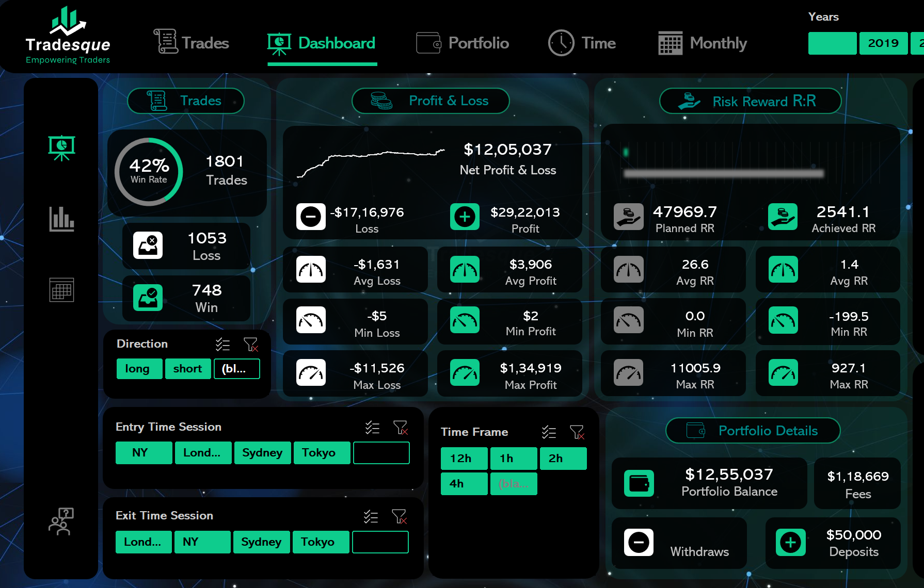
Task: Filter Direction by short
Action: (x=188, y=369)
